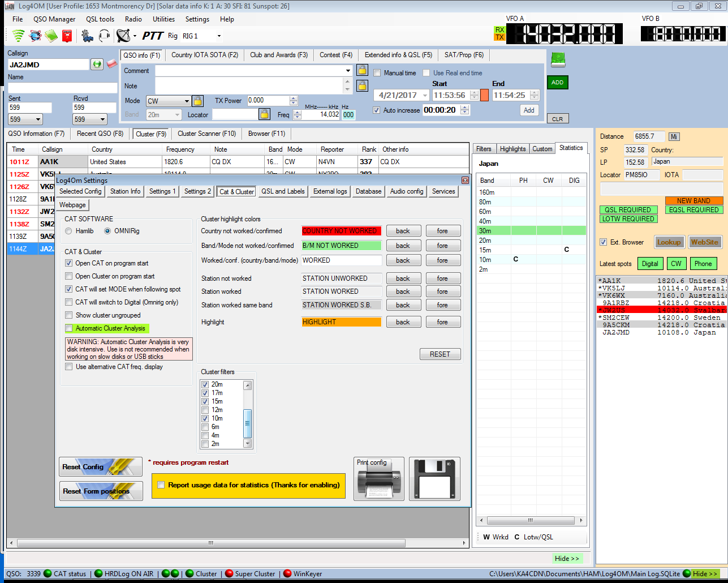
Task: Click the Lookup button
Action: pos(669,242)
